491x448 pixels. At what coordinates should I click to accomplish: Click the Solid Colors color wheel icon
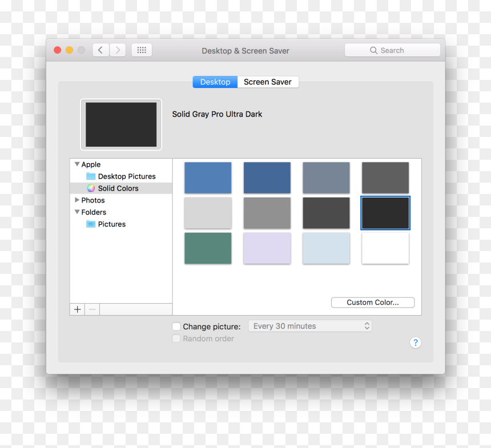click(91, 188)
